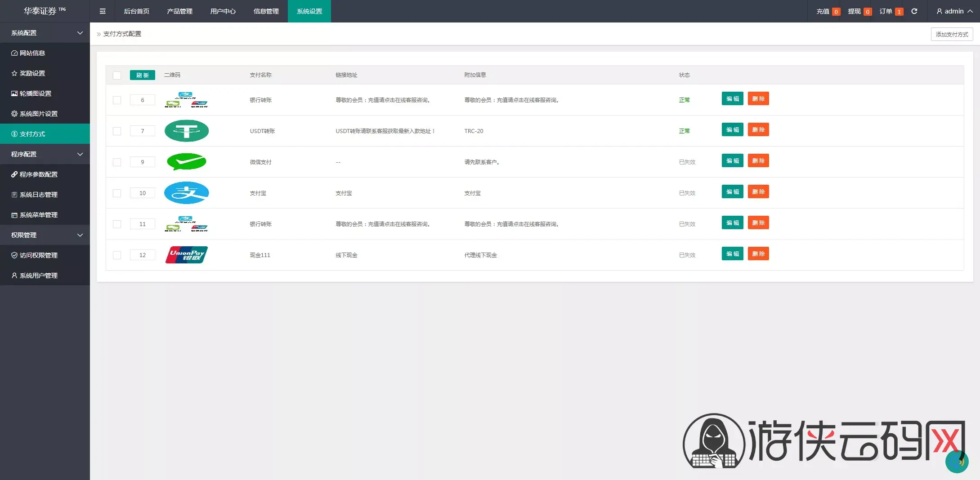980x480 pixels.
Task: Collapse the 系统配置 sidebar section
Action: [45, 33]
